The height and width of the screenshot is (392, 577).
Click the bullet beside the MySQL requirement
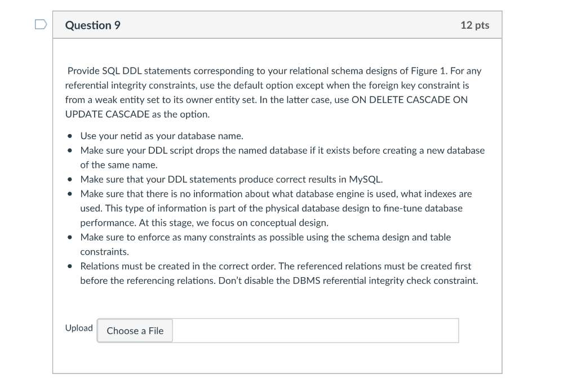(x=69, y=180)
